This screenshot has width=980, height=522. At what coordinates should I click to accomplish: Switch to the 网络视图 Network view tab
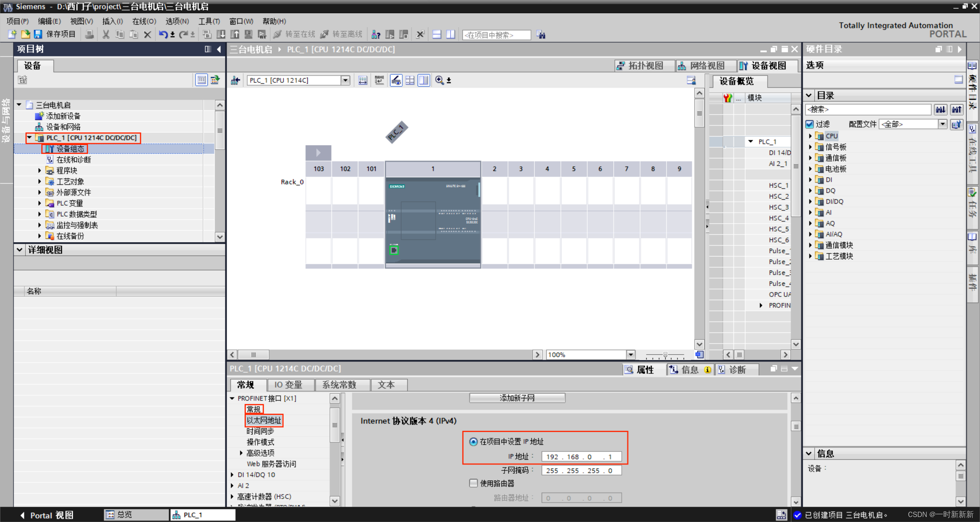pos(702,66)
